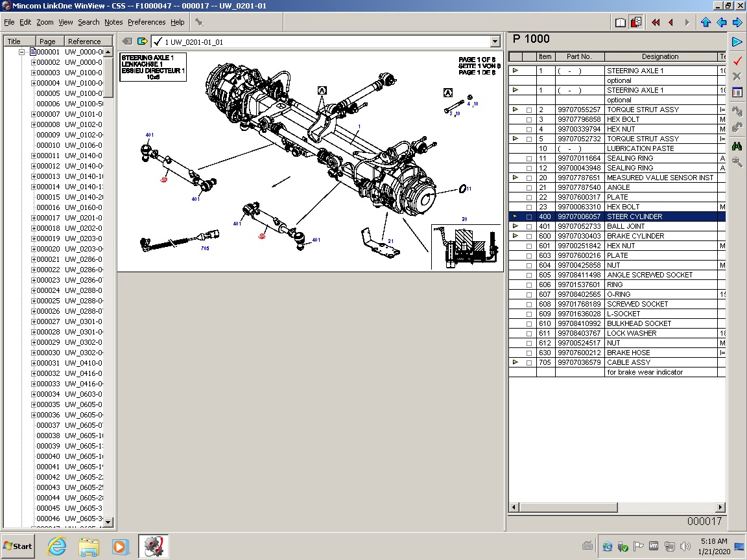
Task: Go up with blue up arrow
Action: coord(705,23)
